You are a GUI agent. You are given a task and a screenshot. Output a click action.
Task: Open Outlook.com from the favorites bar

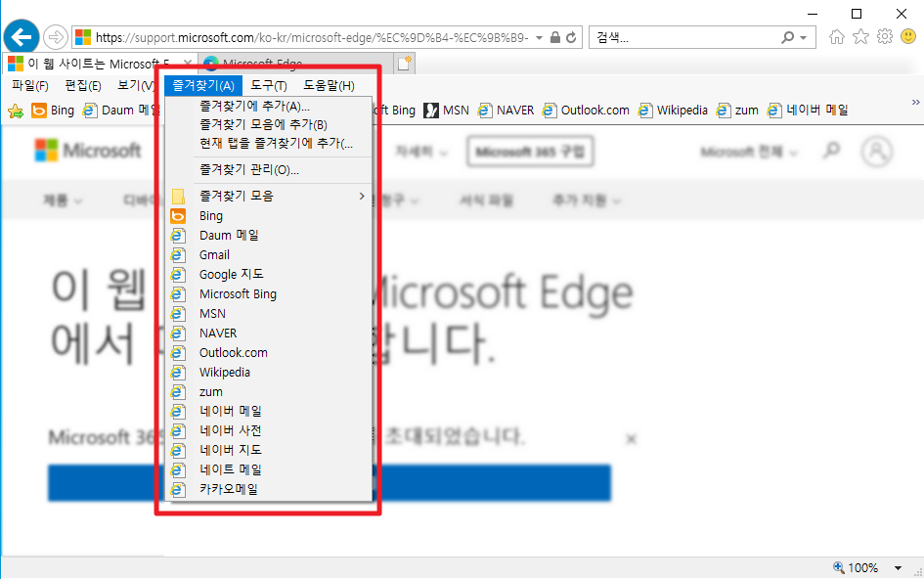point(586,111)
